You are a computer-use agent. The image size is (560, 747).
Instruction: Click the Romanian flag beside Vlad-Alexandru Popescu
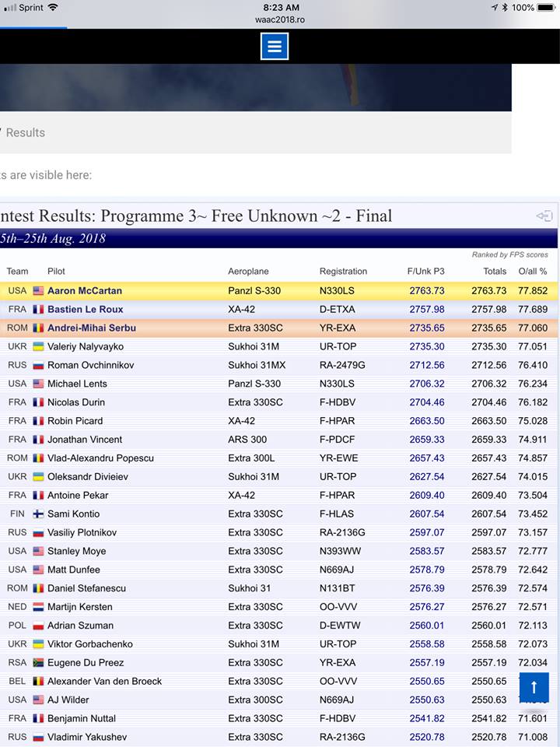pos(38,458)
